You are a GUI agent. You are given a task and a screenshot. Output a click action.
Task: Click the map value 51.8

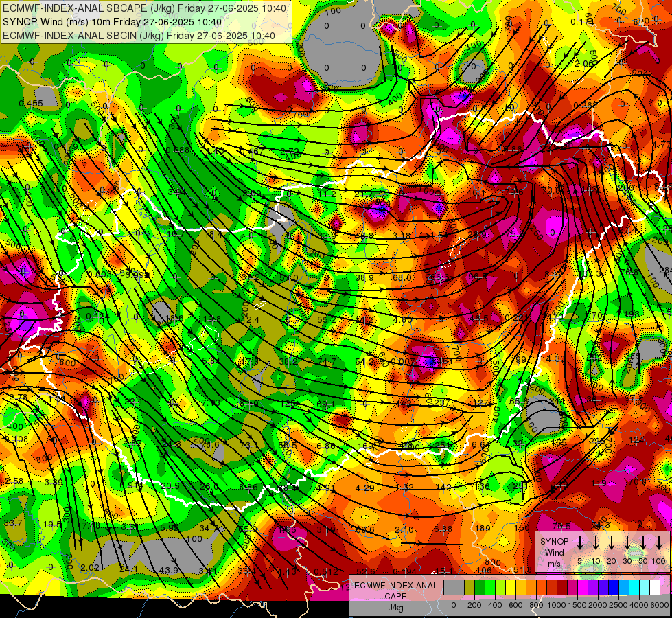[x=522, y=569]
